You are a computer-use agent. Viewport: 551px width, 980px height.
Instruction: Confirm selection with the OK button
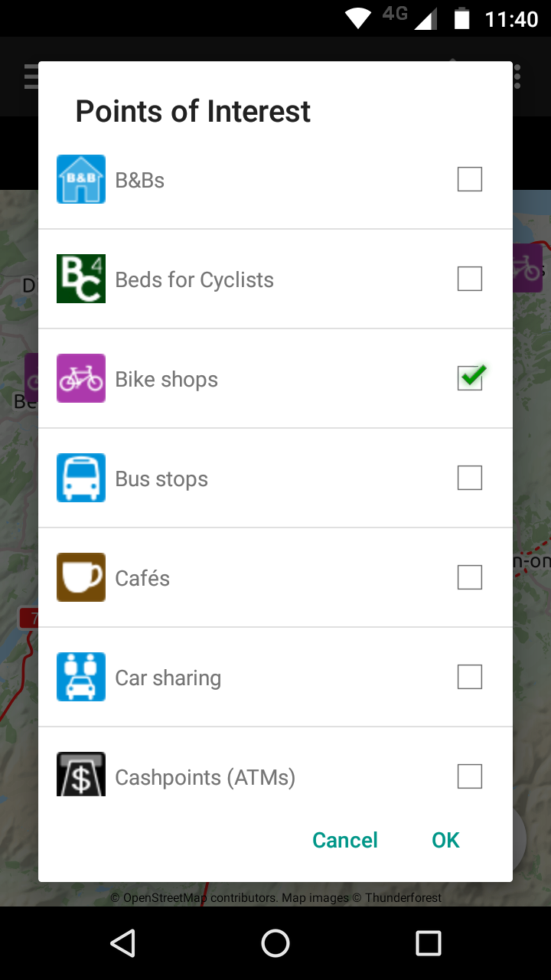pyautogui.click(x=445, y=840)
